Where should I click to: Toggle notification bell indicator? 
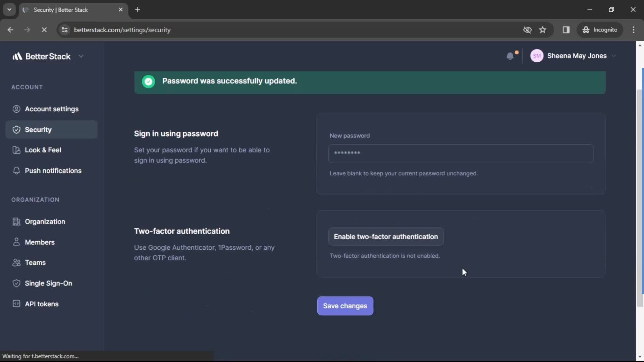click(511, 55)
